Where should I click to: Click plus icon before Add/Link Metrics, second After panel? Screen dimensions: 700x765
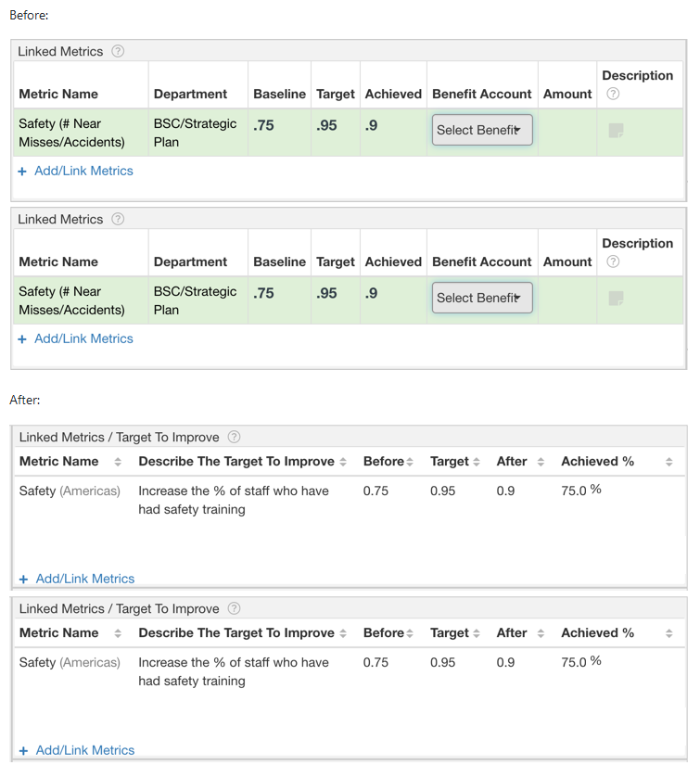[x=23, y=751]
